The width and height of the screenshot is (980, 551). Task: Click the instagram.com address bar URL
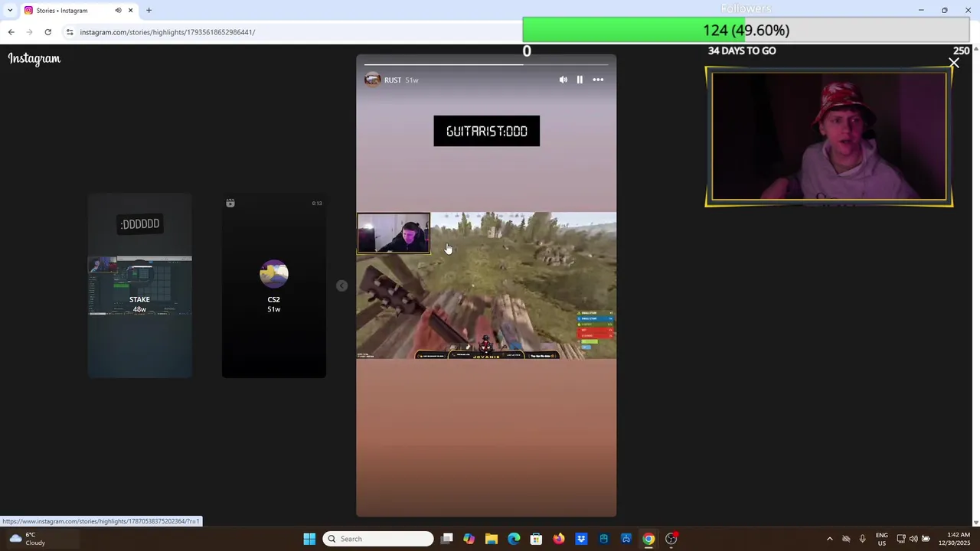click(168, 32)
